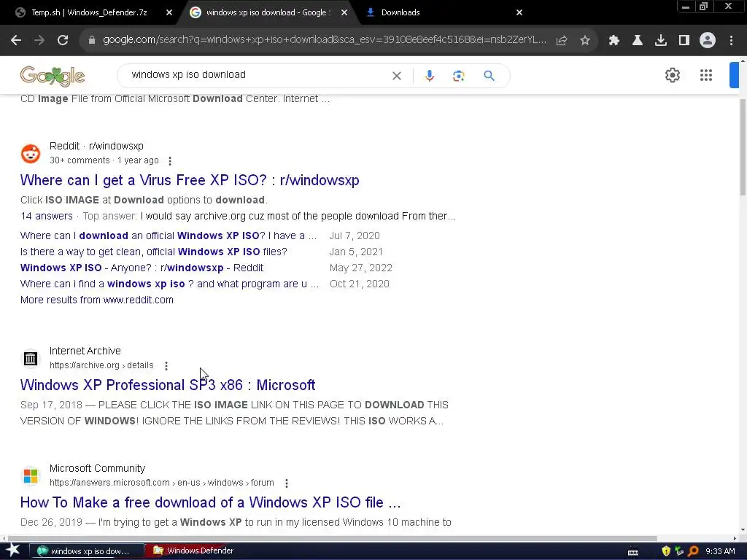Viewport: 747px width, 560px height.
Task: Open Google quick settings gear
Action: [x=672, y=75]
